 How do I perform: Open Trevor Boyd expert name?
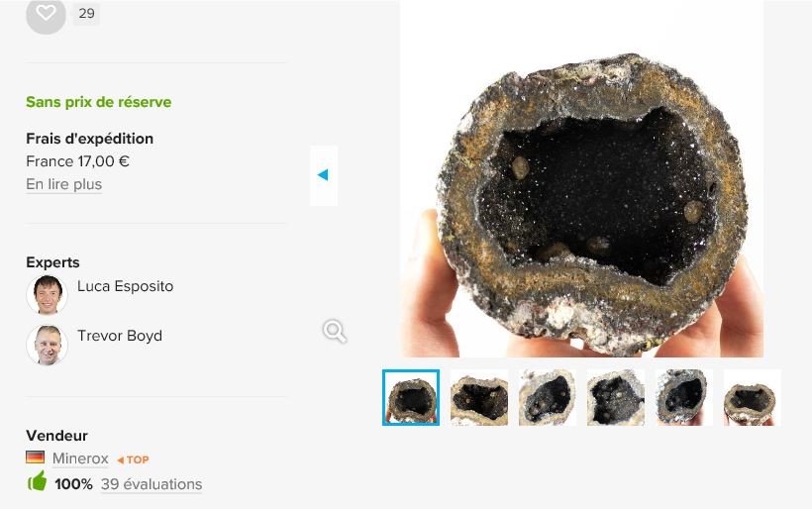click(120, 336)
